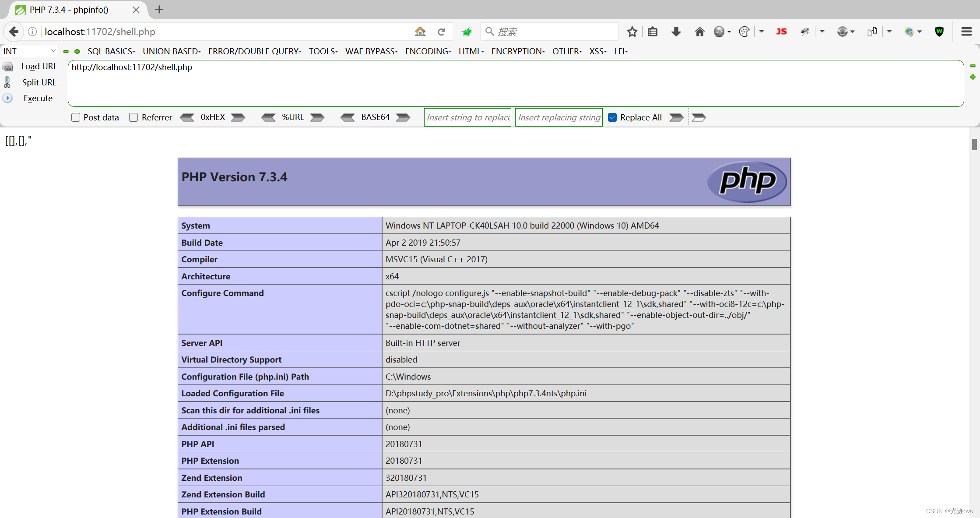This screenshot has height=518, width=980.
Task: Open the downloads arrow icon
Action: tap(676, 32)
